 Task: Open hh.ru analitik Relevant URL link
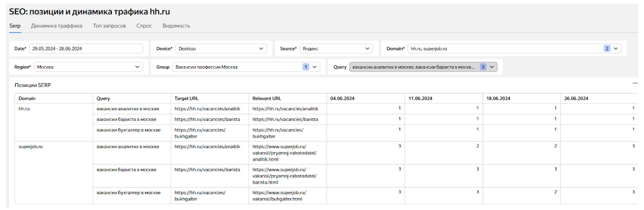click(285, 109)
